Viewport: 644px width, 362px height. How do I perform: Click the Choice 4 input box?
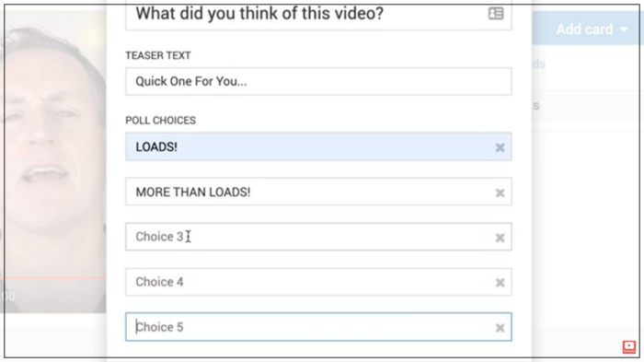[x=318, y=282]
